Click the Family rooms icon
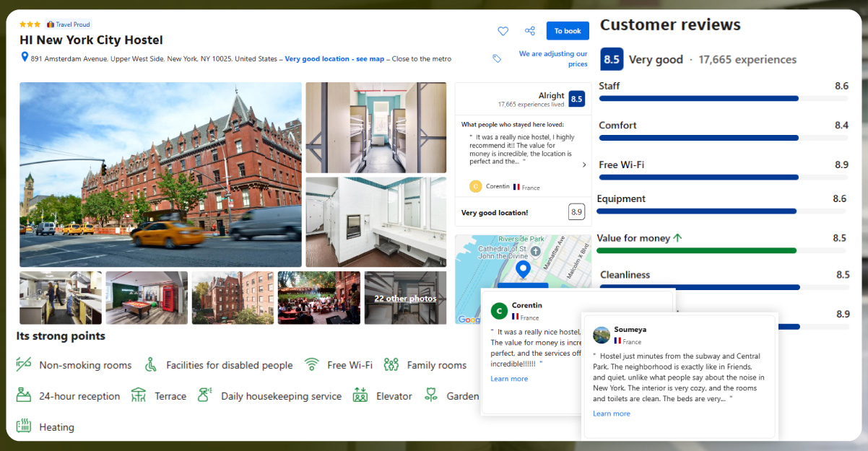 (x=391, y=364)
